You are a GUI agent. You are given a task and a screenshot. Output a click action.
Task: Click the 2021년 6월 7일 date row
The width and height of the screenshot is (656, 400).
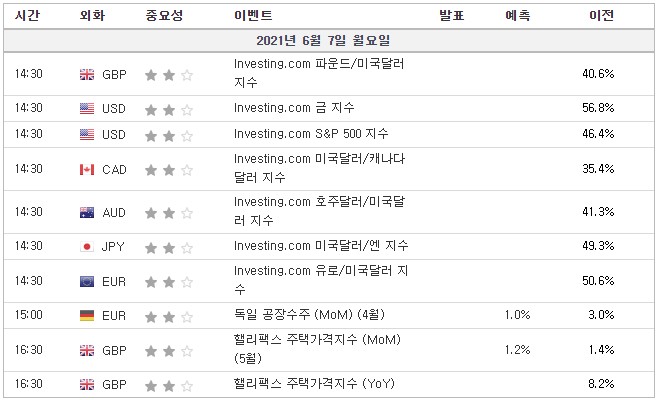pyautogui.click(x=328, y=41)
